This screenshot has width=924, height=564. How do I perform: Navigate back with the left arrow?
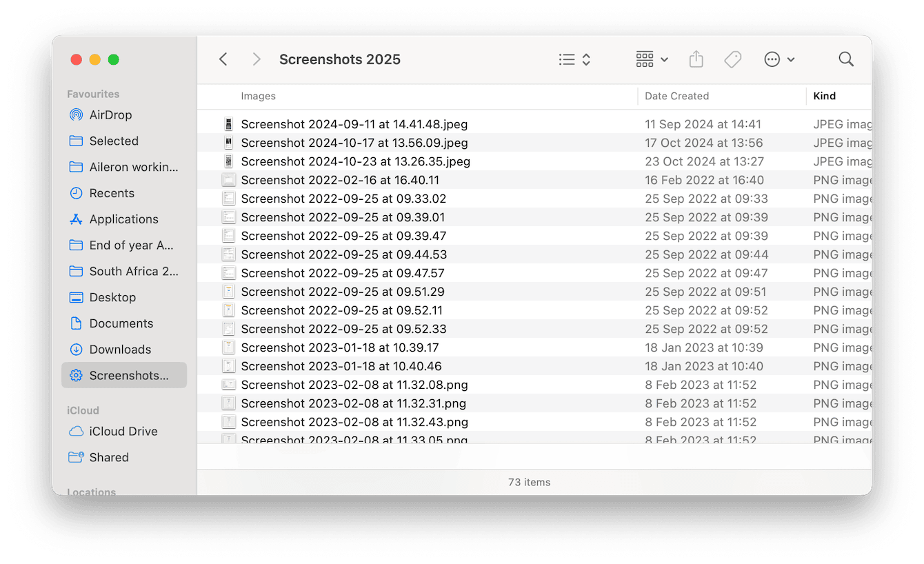click(x=223, y=59)
